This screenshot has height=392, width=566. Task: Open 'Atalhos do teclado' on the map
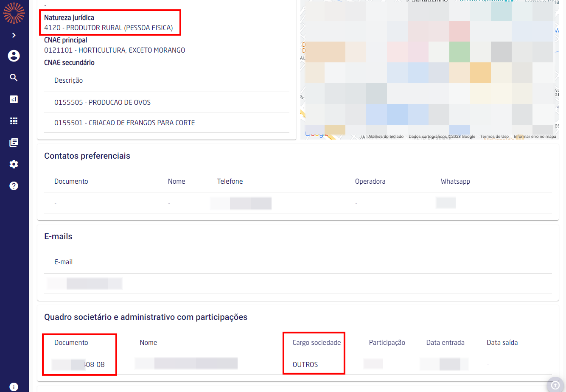coord(386,137)
